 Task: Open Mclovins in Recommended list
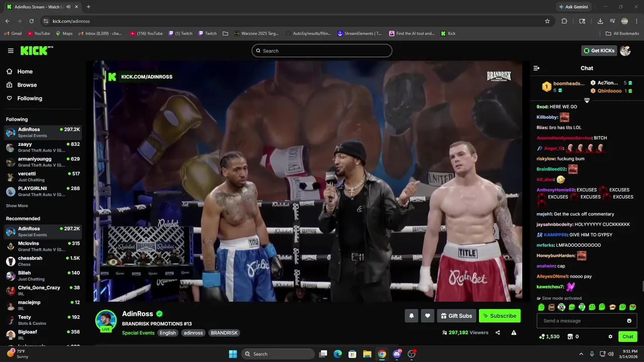tap(43, 246)
